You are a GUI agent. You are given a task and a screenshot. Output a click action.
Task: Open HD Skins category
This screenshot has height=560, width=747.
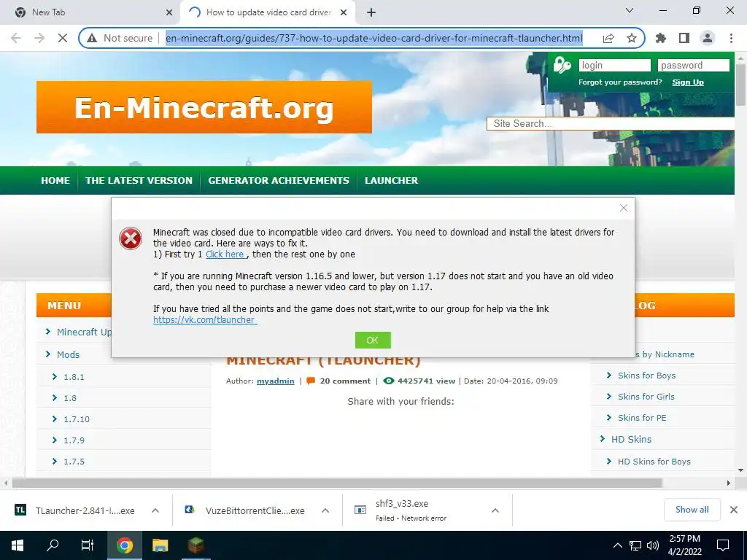(631, 440)
